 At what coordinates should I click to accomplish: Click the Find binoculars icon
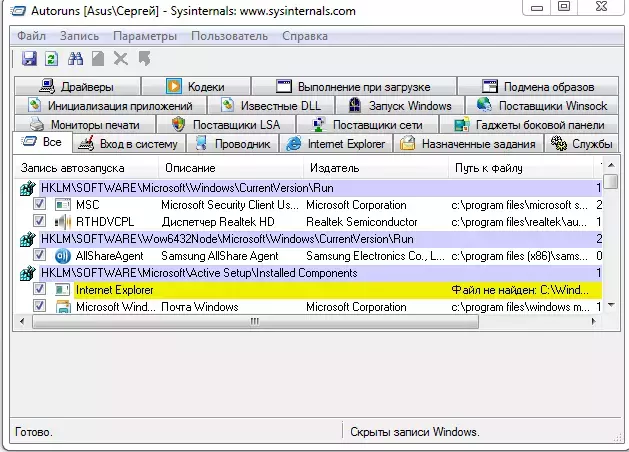(75, 59)
